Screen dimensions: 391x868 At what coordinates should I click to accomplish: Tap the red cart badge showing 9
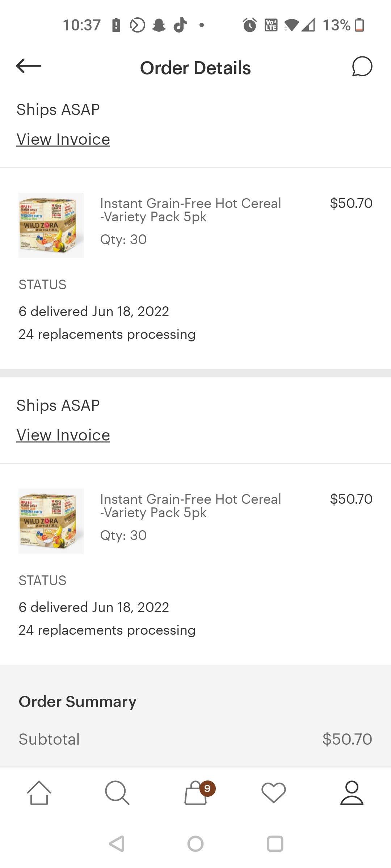[207, 788]
